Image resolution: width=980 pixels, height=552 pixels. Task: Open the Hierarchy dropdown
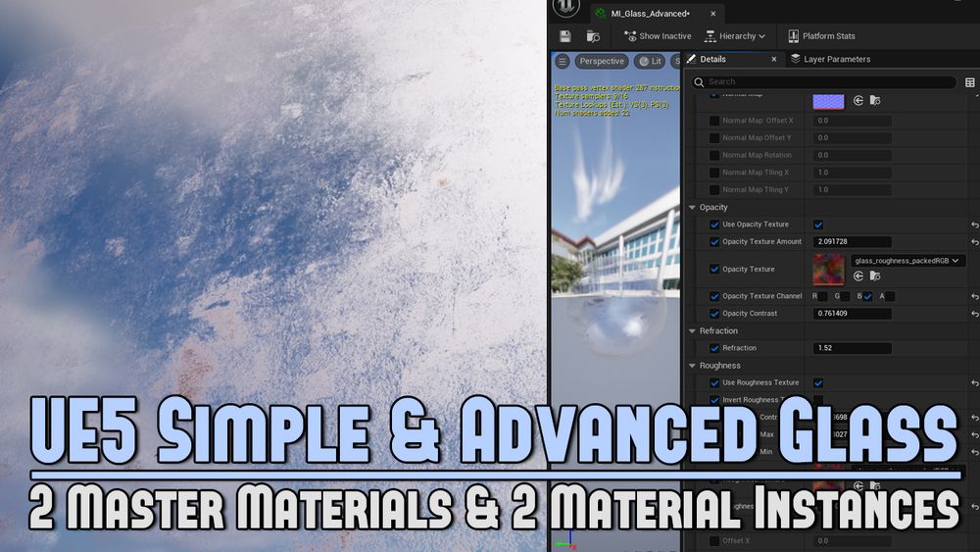click(734, 36)
